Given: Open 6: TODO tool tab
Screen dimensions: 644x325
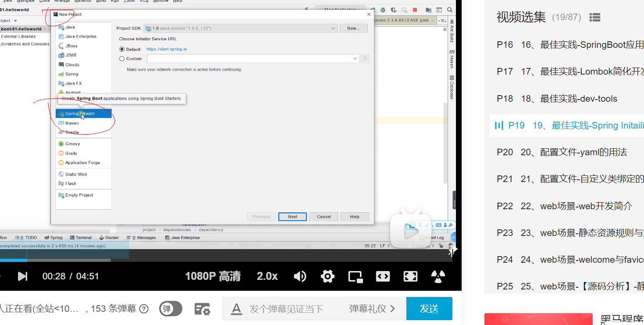Looking at the screenshot, I should 25,238.
